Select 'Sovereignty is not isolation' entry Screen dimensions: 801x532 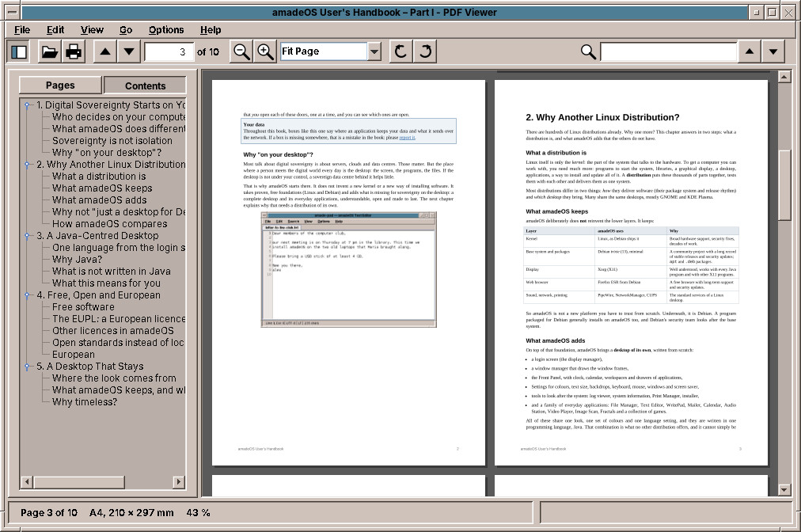pyautogui.click(x=112, y=141)
